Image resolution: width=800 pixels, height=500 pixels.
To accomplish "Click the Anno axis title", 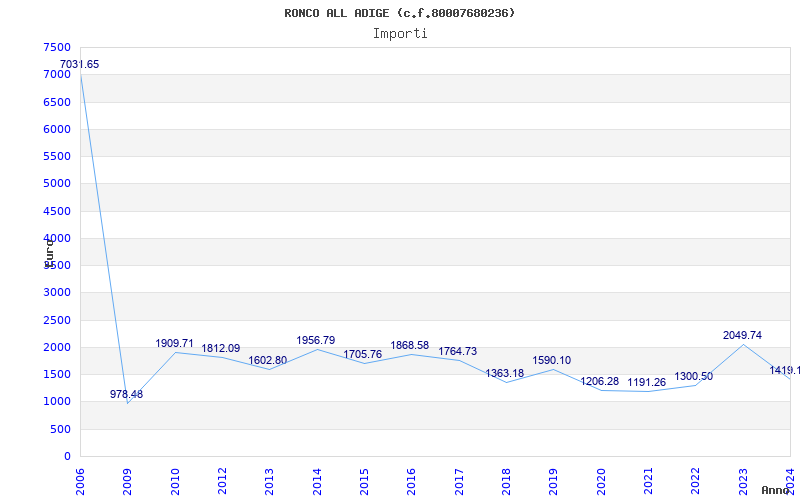I will pos(776,490).
